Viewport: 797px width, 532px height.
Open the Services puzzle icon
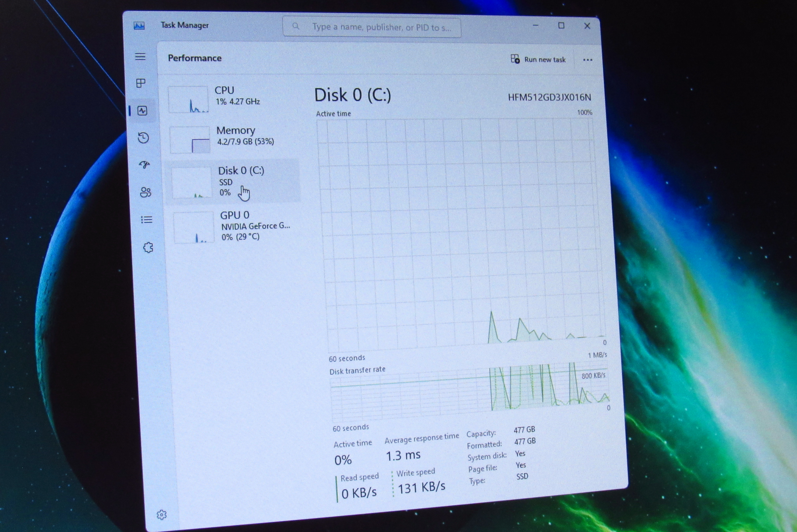point(148,248)
